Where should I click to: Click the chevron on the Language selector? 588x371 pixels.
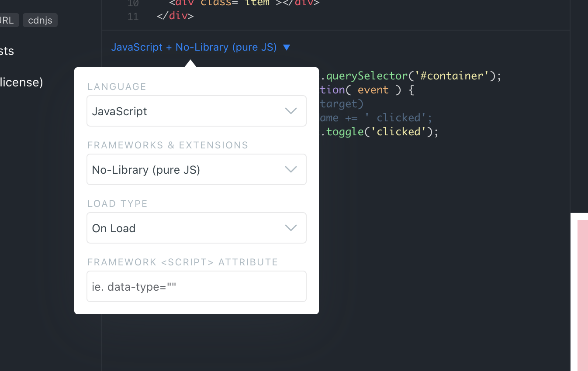(x=291, y=111)
